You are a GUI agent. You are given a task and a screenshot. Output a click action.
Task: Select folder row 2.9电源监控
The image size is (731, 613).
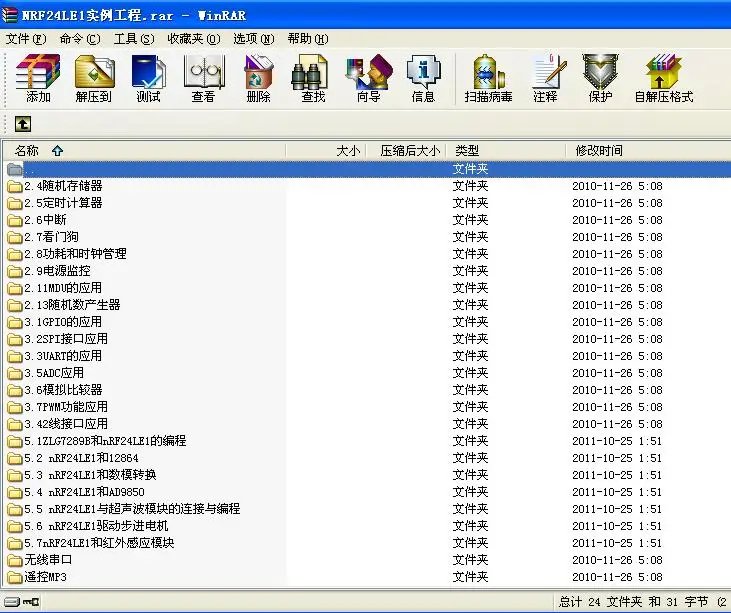[368, 271]
